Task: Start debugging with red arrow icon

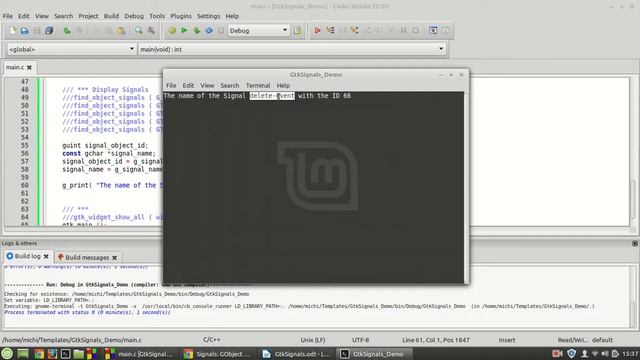Action: click(317, 31)
